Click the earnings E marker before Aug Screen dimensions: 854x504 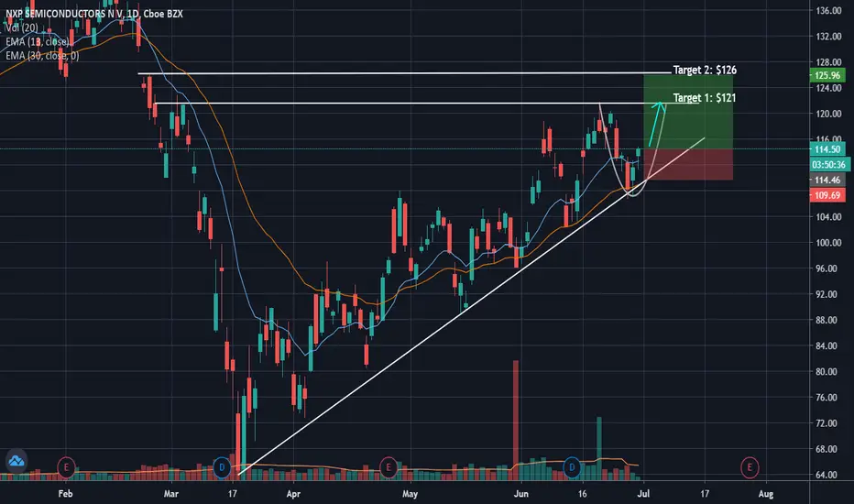tap(750, 467)
